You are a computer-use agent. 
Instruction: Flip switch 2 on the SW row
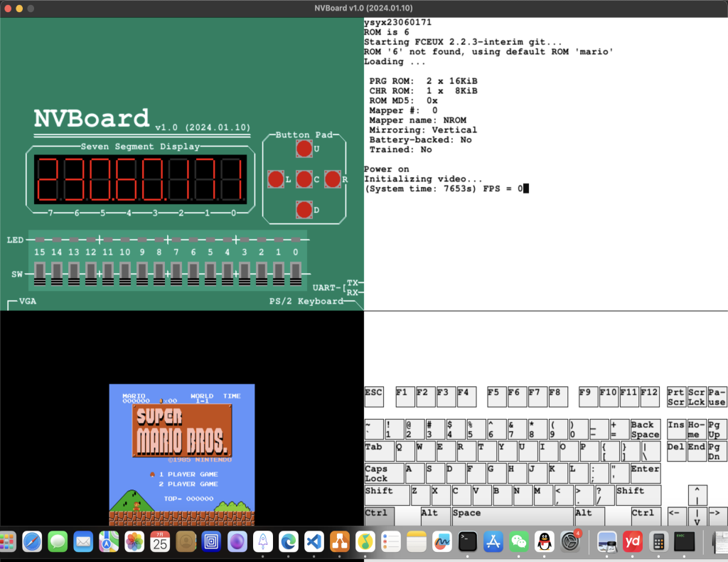pos(262,274)
